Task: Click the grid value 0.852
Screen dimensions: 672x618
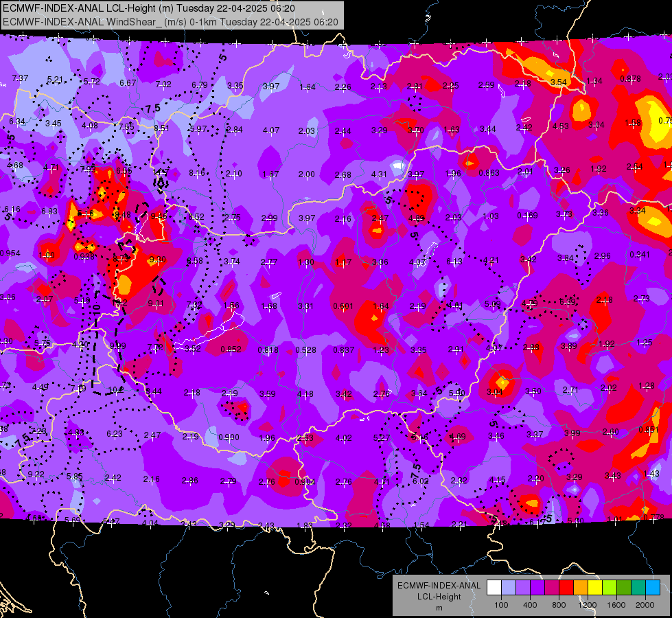Action: (231, 350)
